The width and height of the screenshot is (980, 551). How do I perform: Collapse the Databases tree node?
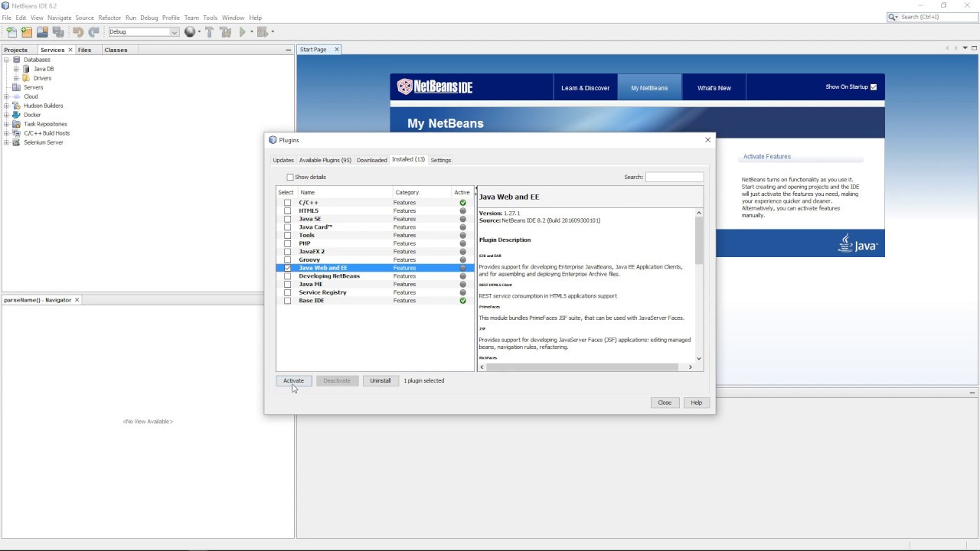pyautogui.click(x=7, y=60)
